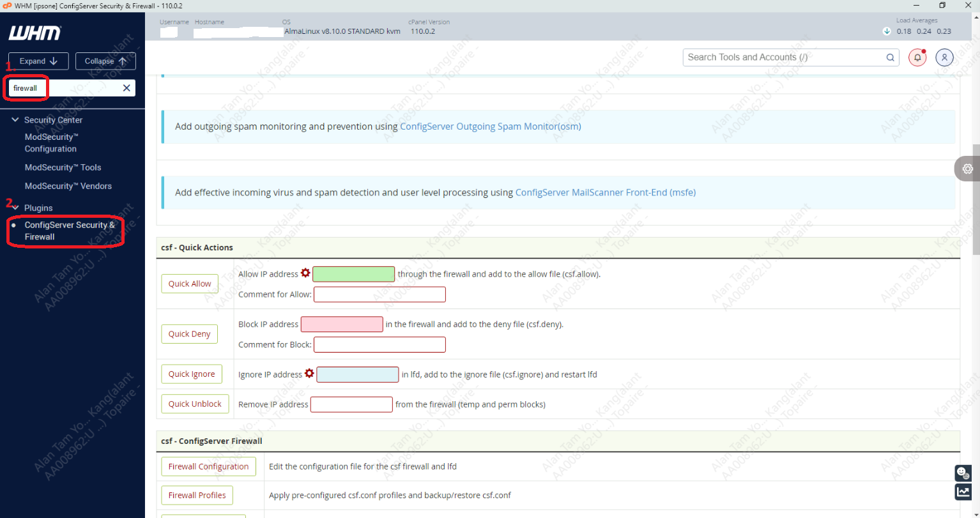Screen dimensions: 980x518
Task: Open the user account profile icon
Action: coord(944,57)
